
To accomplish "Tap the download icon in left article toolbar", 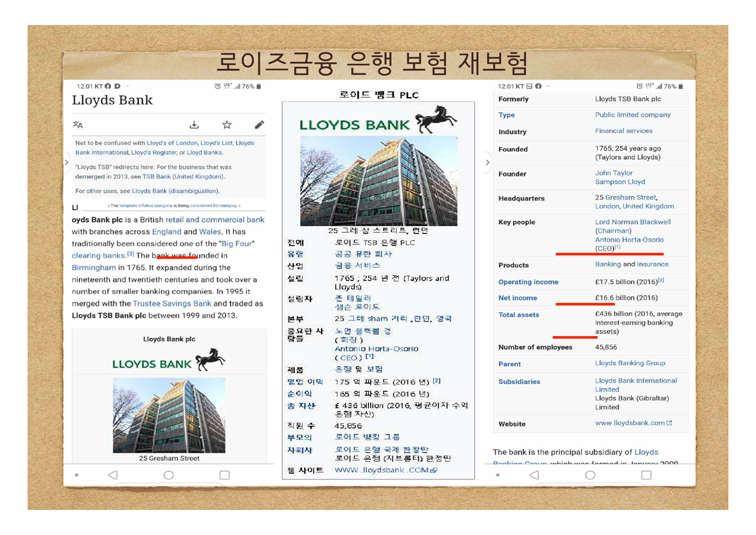I will pyautogui.click(x=194, y=125).
